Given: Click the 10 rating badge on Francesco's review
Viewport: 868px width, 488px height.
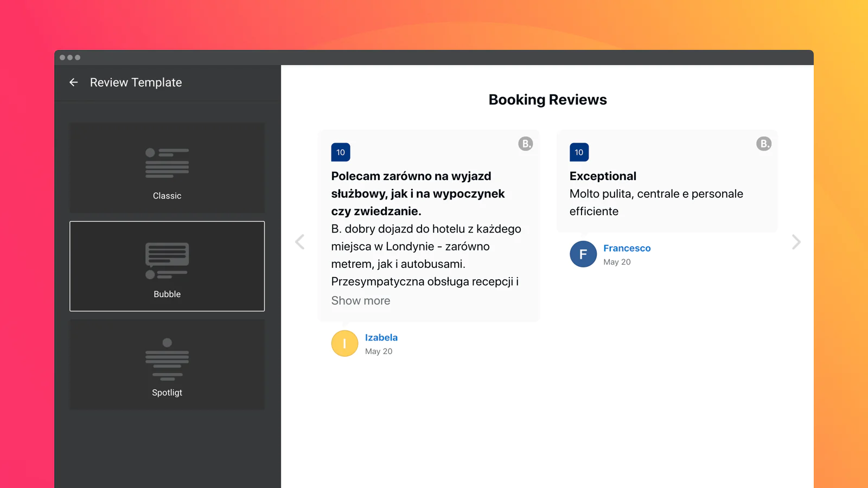Looking at the screenshot, I should coord(579,152).
